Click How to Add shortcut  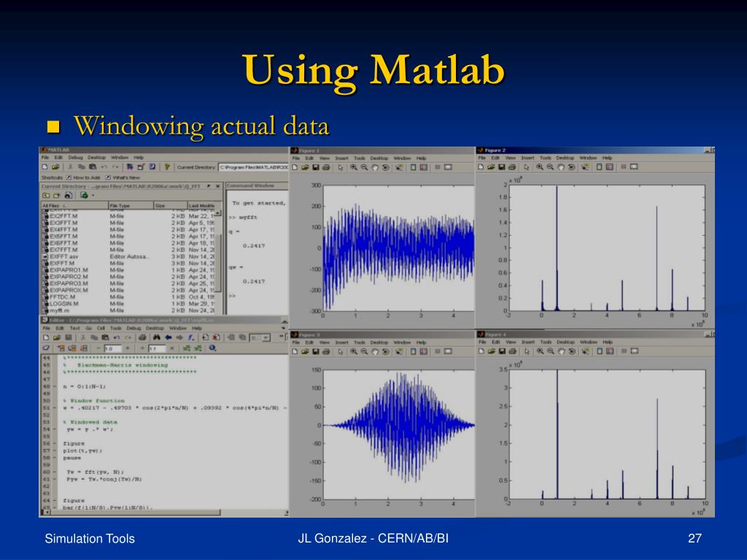[x=83, y=178]
